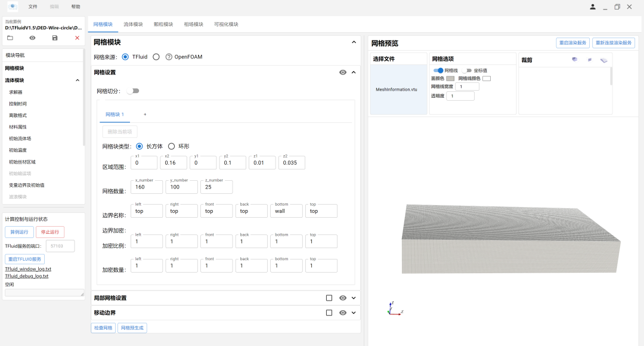This screenshot has height=346, width=644.
Task: Select the slab clipping icon in 裁剪
Action: (603, 60)
